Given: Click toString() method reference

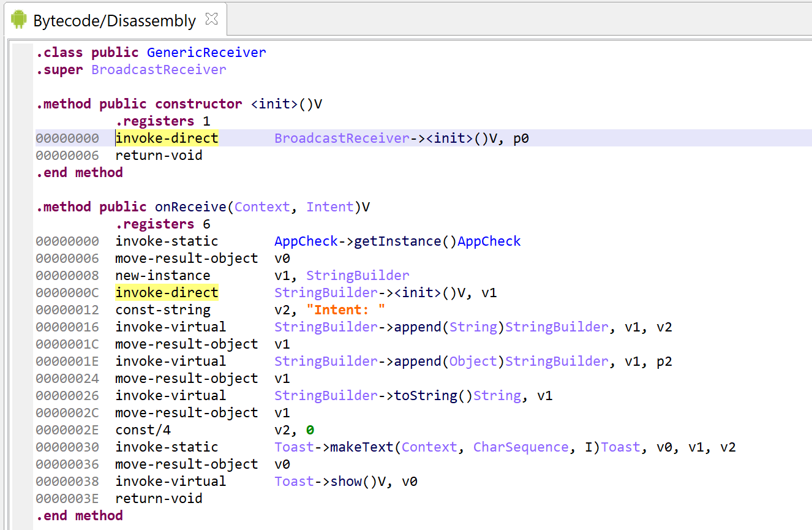Looking at the screenshot, I should click(x=397, y=396).
